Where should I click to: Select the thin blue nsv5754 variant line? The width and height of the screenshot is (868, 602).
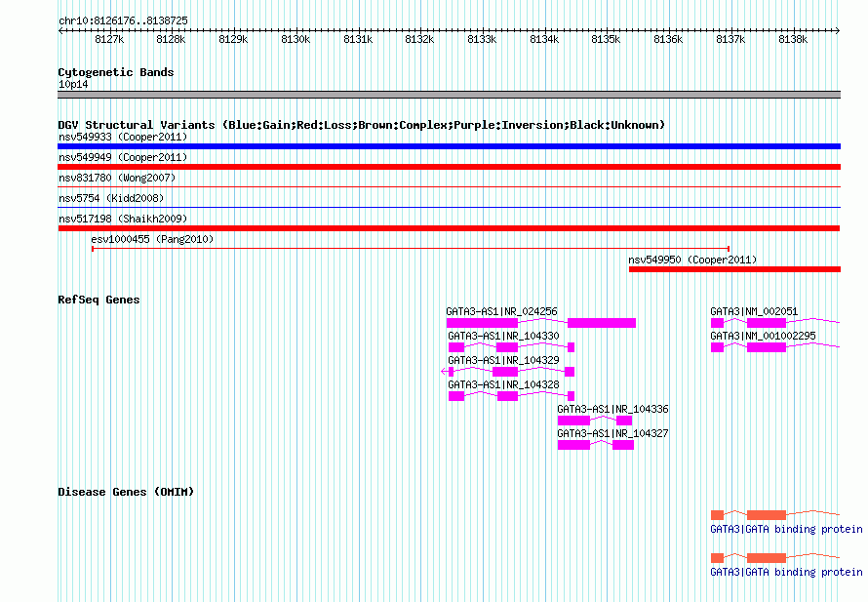tap(449, 208)
